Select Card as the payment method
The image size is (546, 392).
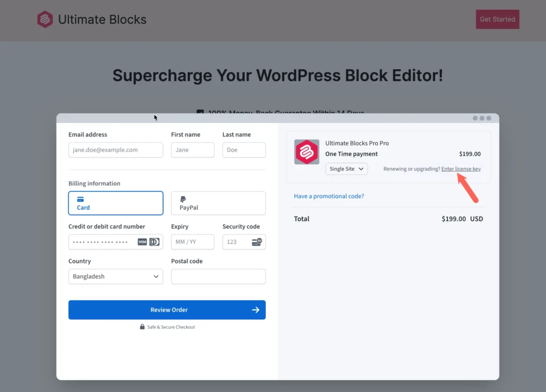pos(116,203)
